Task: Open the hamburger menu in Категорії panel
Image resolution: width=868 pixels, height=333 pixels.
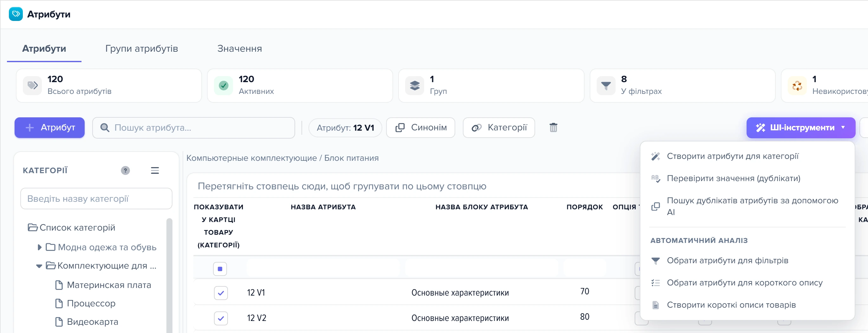Action: click(155, 171)
